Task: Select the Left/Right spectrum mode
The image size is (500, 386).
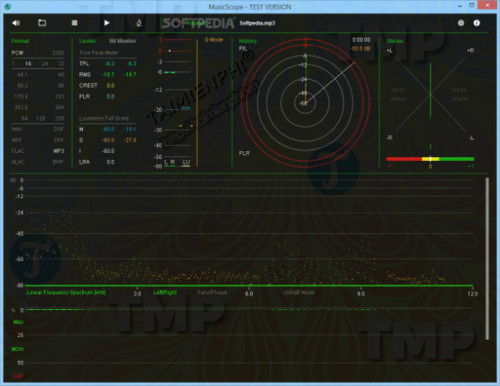Action: point(165,292)
